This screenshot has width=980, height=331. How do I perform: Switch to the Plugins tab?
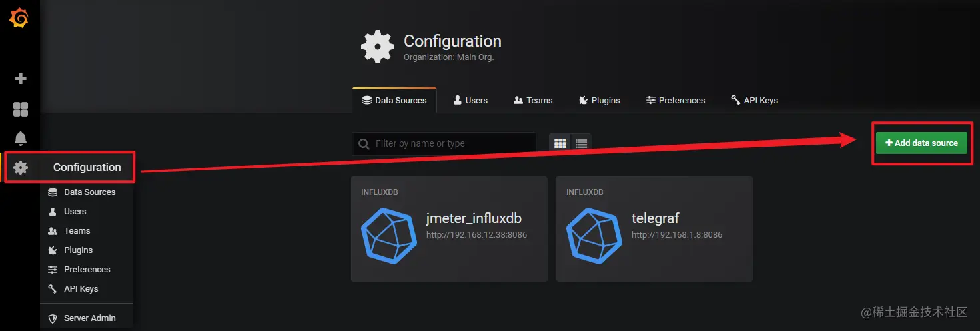point(599,101)
